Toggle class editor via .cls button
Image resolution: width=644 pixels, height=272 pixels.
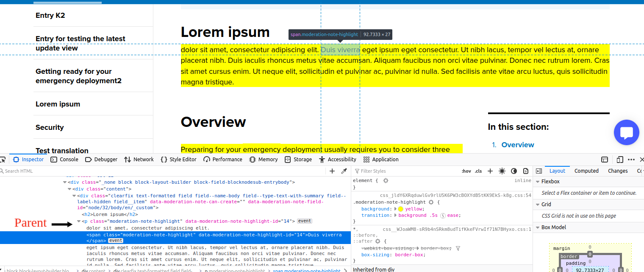478,171
